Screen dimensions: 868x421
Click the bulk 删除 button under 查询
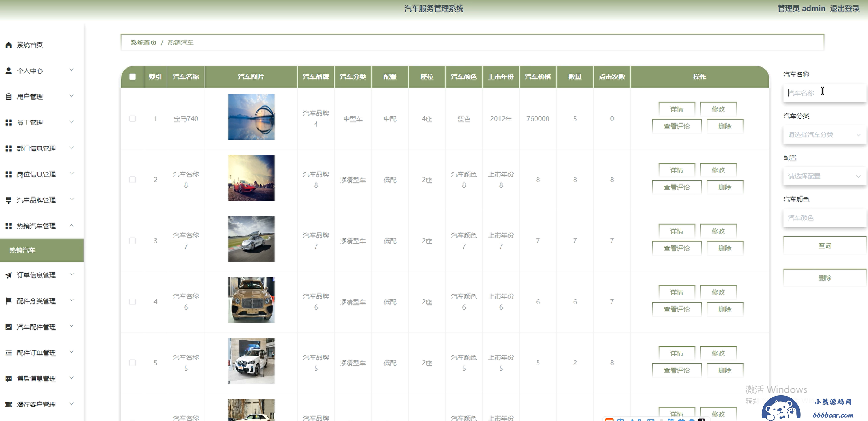coord(824,278)
